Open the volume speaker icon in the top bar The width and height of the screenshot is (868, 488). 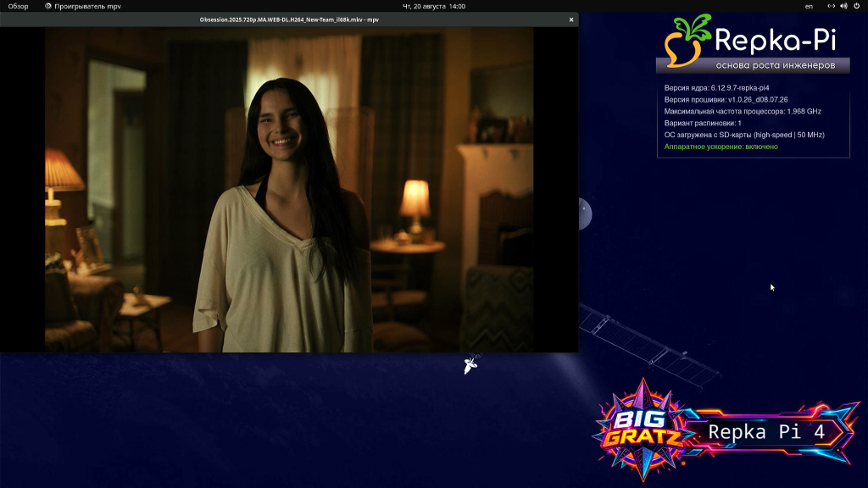843,6
